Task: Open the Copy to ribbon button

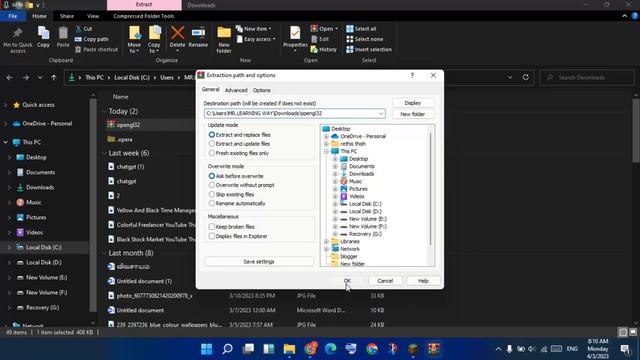Action: [x=154, y=40]
